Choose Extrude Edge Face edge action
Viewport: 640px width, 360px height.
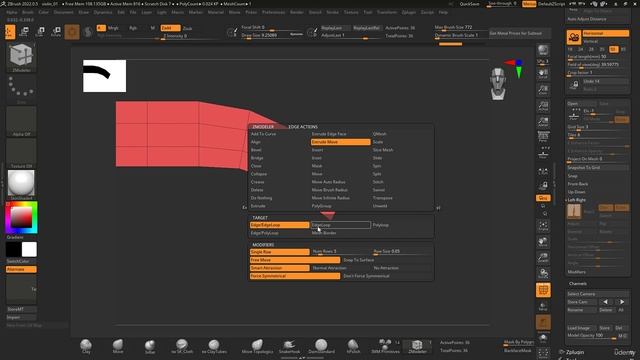[340, 134]
